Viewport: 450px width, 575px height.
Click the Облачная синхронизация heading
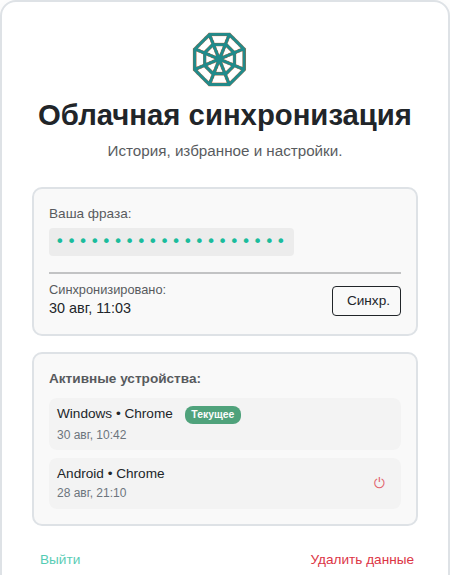point(225,116)
